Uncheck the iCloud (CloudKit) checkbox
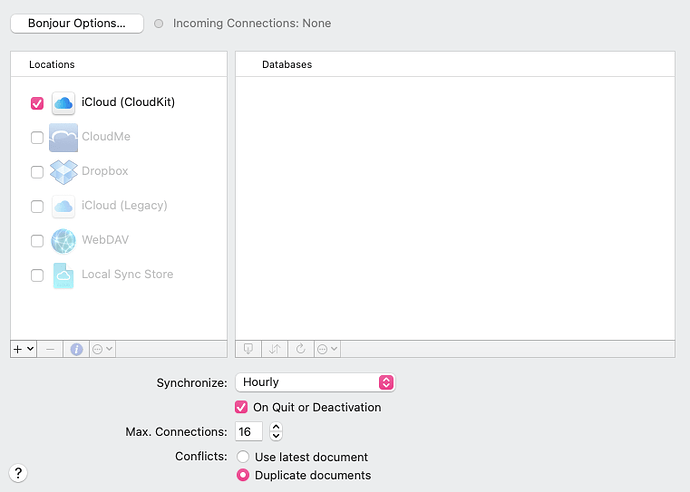 click(x=37, y=103)
